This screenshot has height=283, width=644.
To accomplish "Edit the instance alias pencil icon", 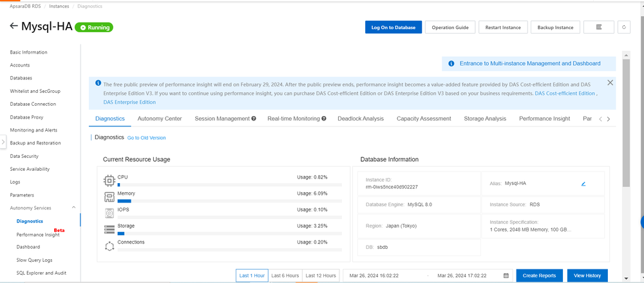I will pos(583,184).
